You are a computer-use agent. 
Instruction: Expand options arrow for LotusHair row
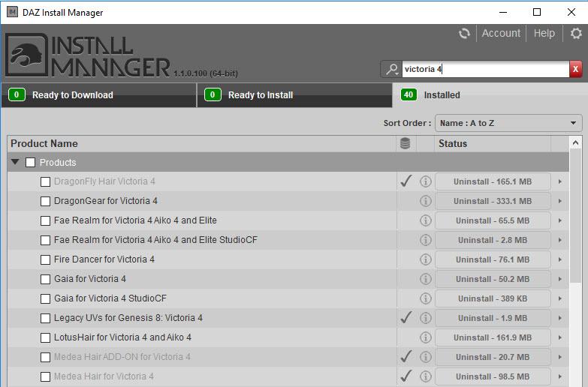pos(560,337)
